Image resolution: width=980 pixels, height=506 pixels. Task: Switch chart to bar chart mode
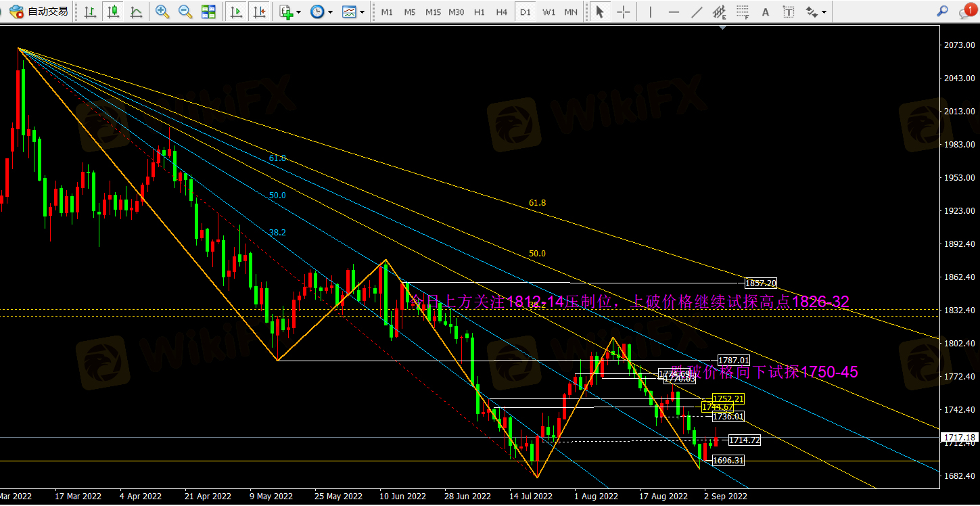tap(90, 11)
